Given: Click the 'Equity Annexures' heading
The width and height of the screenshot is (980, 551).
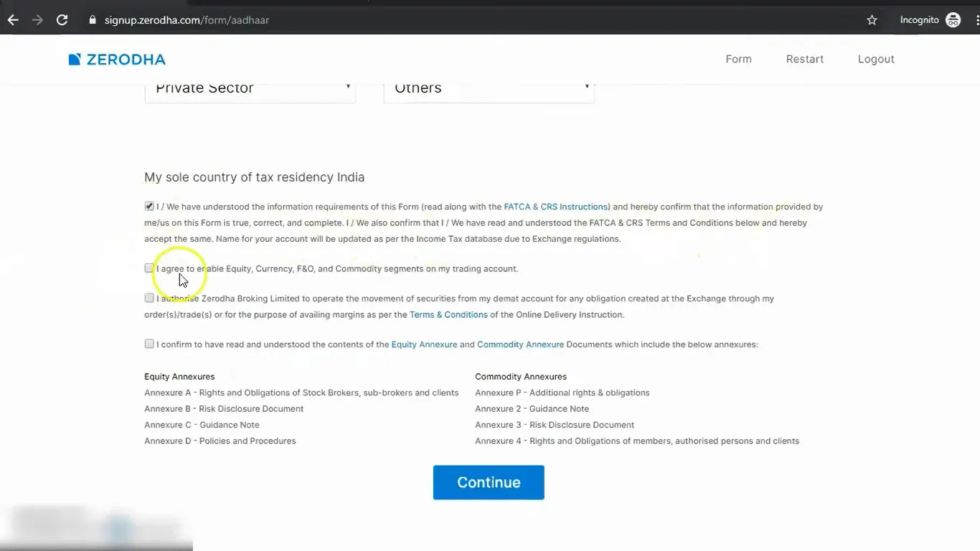Looking at the screenshot, I should 179,377.
